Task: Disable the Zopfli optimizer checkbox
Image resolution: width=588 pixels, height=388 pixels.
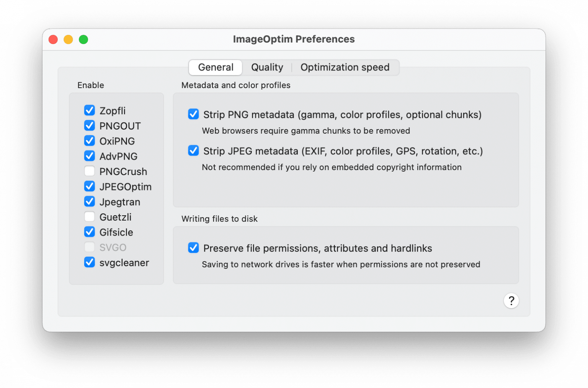Action: pyautogui.click(x=90, y=110)
